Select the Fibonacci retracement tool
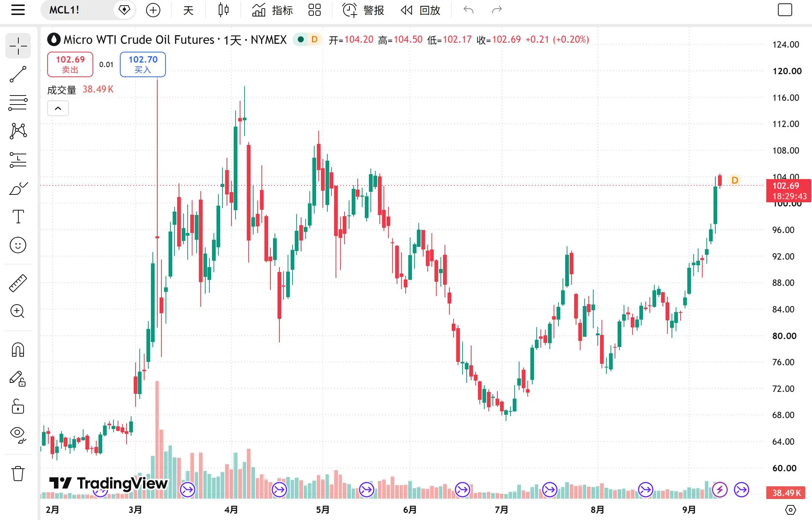 [18, 102]
